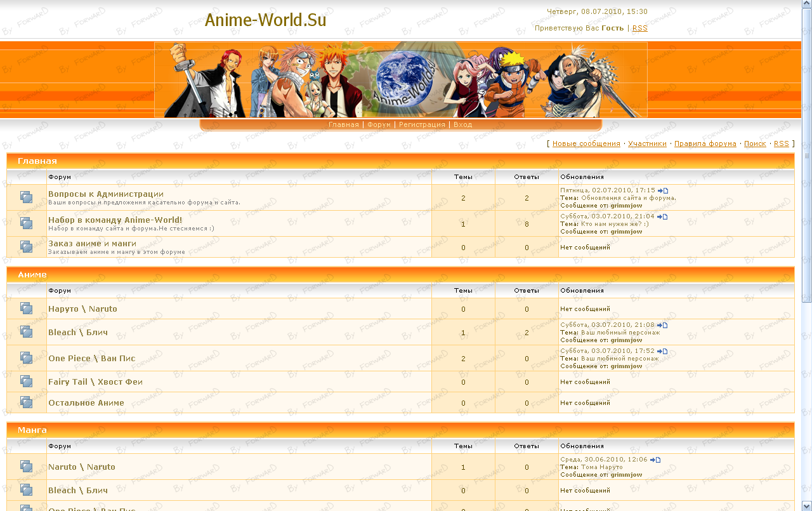Open grimmjow profile in Вопросы к Администрации row
Screen dimensions: 812x511
[626, 206]
